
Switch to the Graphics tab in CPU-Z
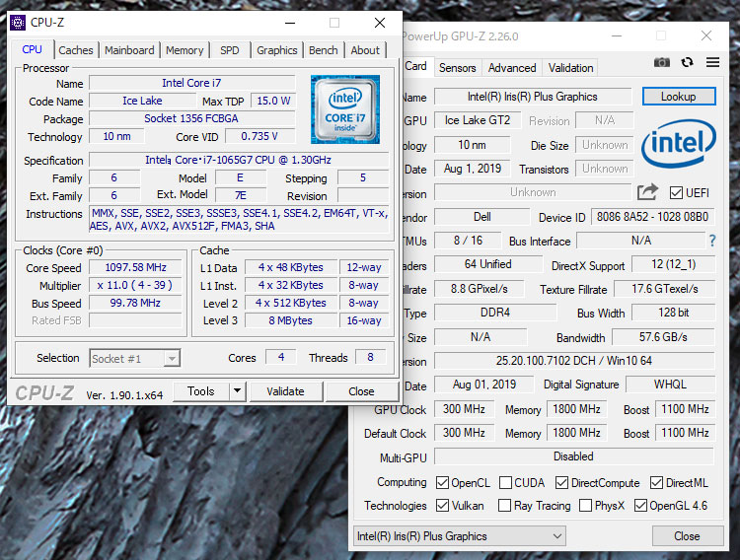(x=277, y=50)
